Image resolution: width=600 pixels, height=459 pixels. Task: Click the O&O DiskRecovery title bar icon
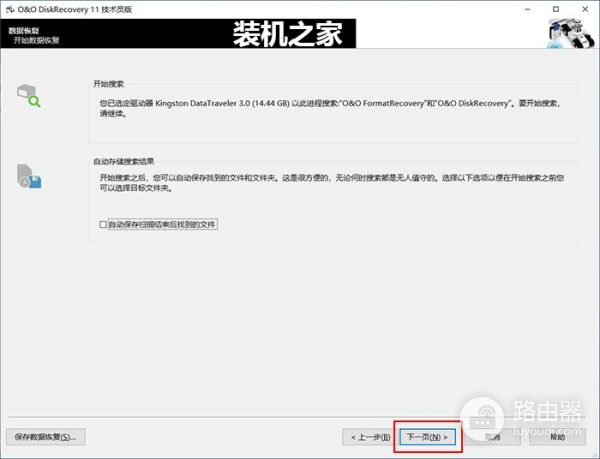point(10,9)
